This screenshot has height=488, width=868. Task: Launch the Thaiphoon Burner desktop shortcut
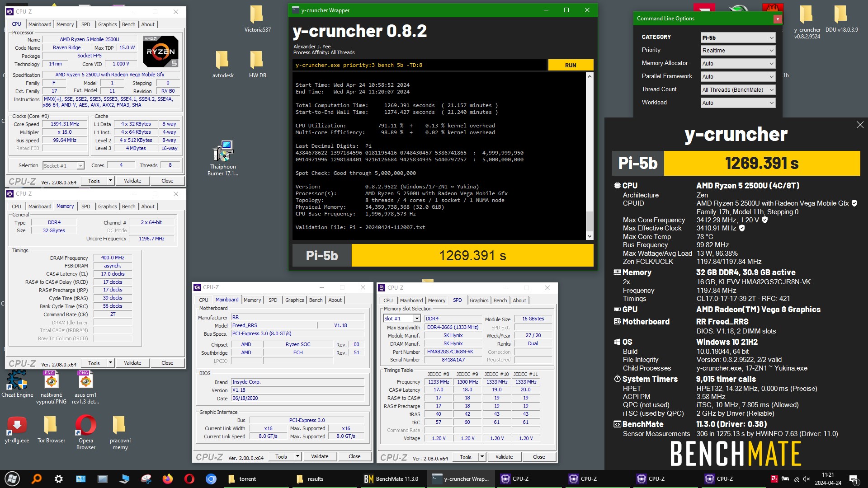pos(223,158)
